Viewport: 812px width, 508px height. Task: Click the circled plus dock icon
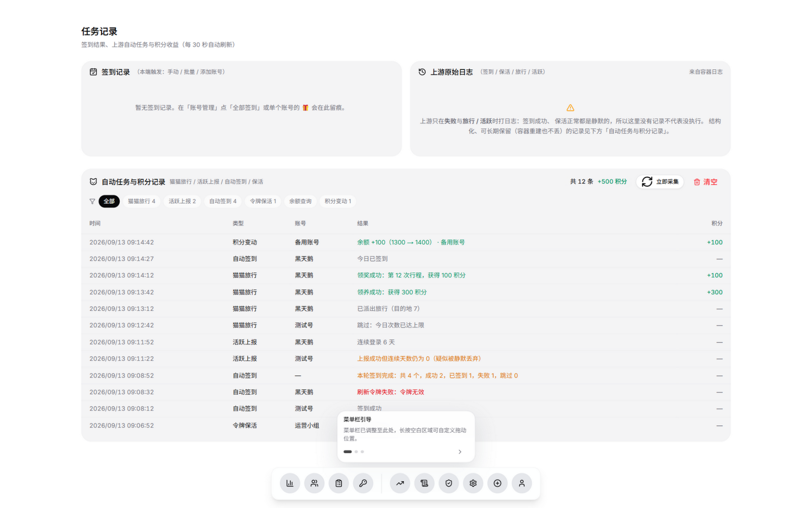click(497, 483)
